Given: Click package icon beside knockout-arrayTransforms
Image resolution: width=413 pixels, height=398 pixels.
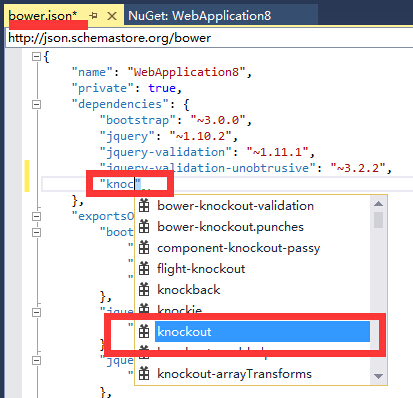Looking at the screenshot, I should (x=144, y=374).
